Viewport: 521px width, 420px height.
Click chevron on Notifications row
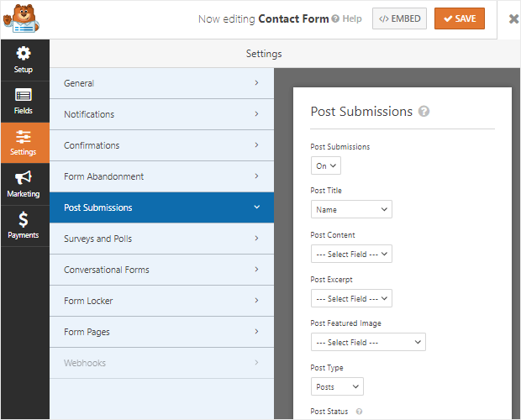256,114
